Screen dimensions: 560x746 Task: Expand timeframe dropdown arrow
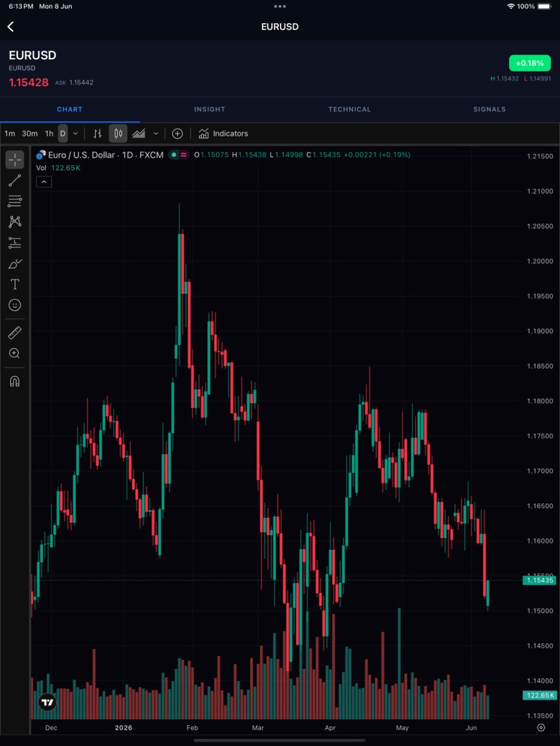[75, 134]
